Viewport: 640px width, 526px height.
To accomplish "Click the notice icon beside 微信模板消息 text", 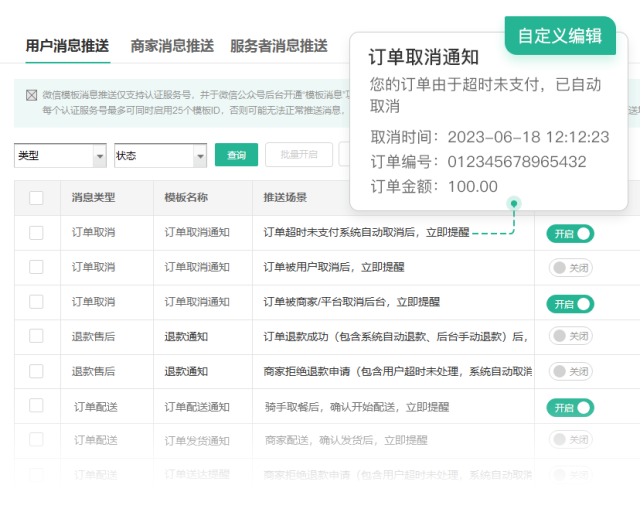I will (x=31, y=95).
